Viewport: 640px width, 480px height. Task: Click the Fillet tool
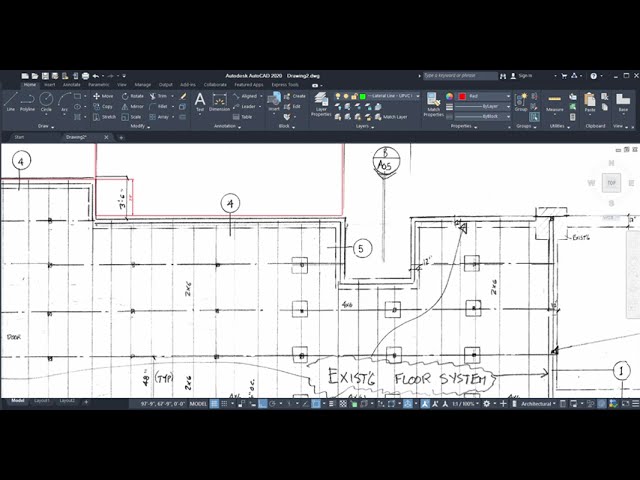[x=158, y=107]
